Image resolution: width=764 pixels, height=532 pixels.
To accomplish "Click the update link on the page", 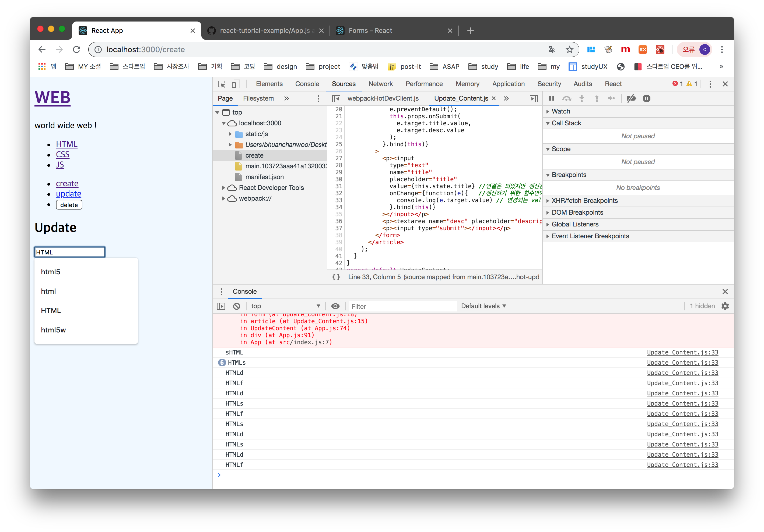I will tap(69, 194).
